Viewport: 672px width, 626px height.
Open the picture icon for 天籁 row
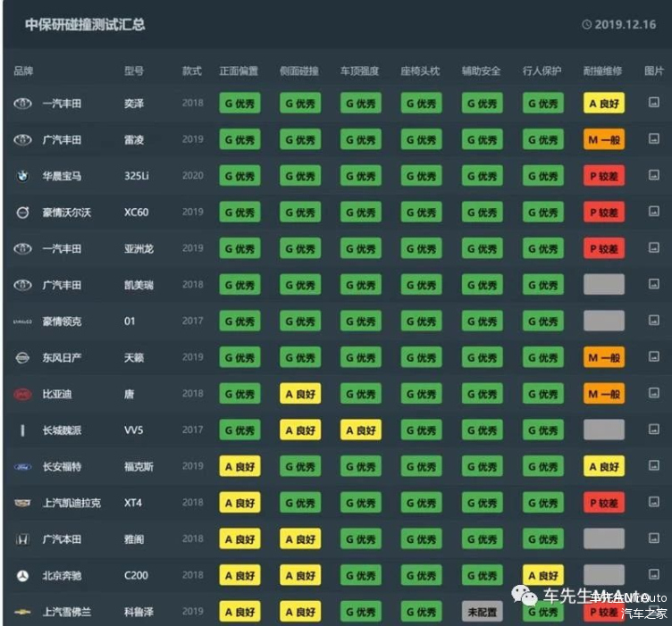pyautogui.click(x=653, y=356)
